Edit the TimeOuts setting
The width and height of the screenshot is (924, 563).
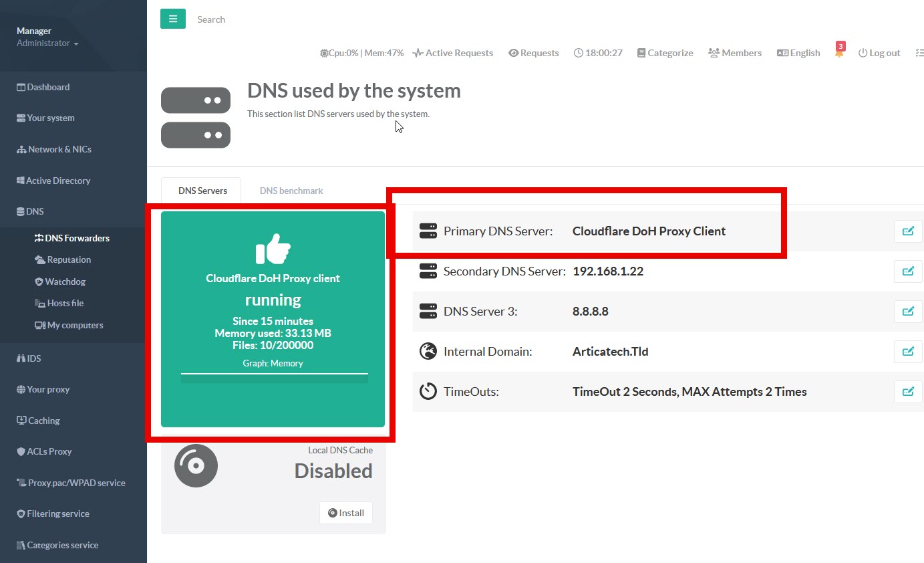pos(907,392)
